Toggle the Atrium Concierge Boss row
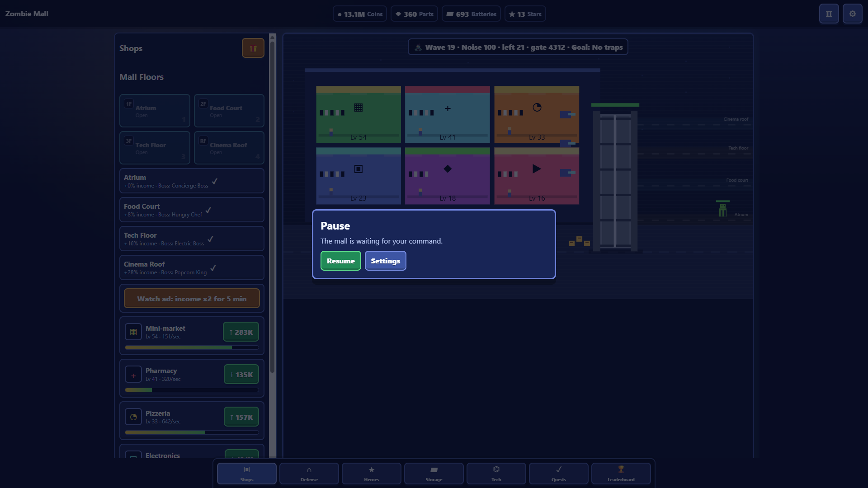Screen dimensions: 868x488 [192, 181]
